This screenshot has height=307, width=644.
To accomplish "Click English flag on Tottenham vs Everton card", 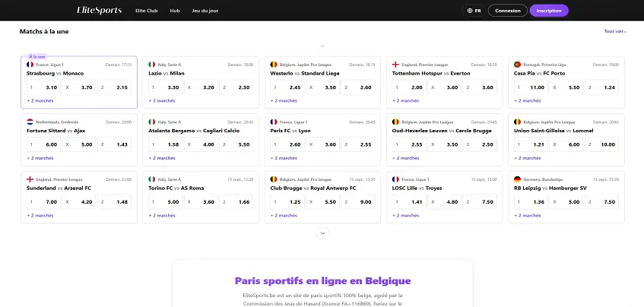I will 395,65.
